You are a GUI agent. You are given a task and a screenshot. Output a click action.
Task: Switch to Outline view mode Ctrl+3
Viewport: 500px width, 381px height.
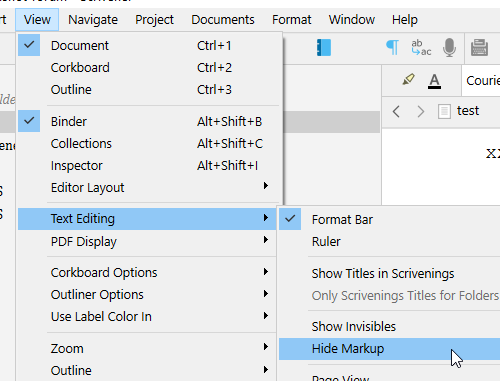[149, 89]
